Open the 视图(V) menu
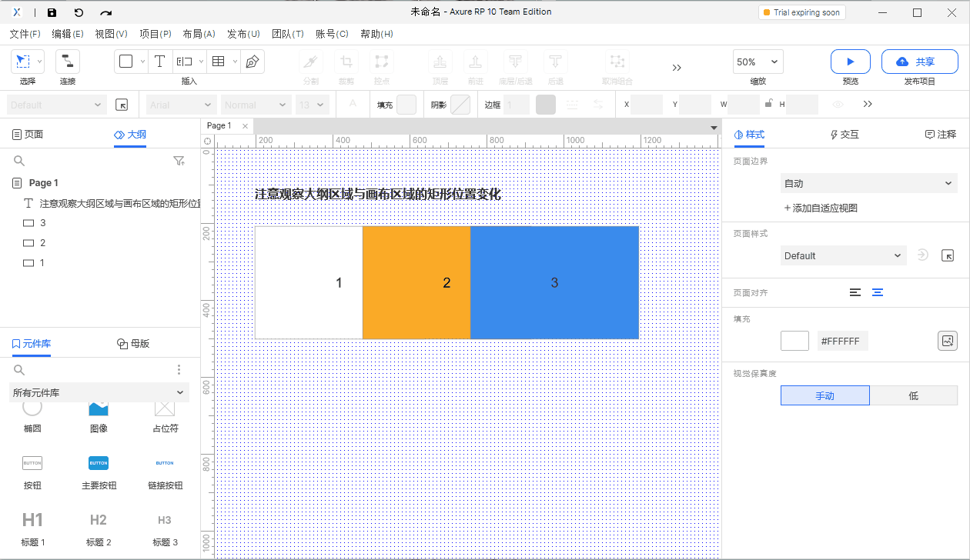The image size is (970, 560). point(111,34)
